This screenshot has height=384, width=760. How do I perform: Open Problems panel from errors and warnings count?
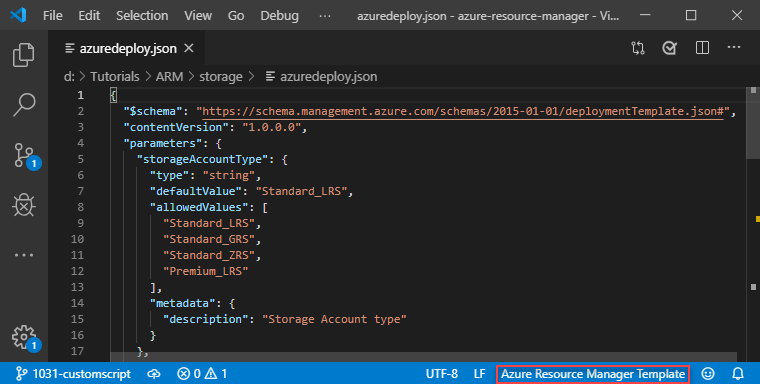pos(202,374)
